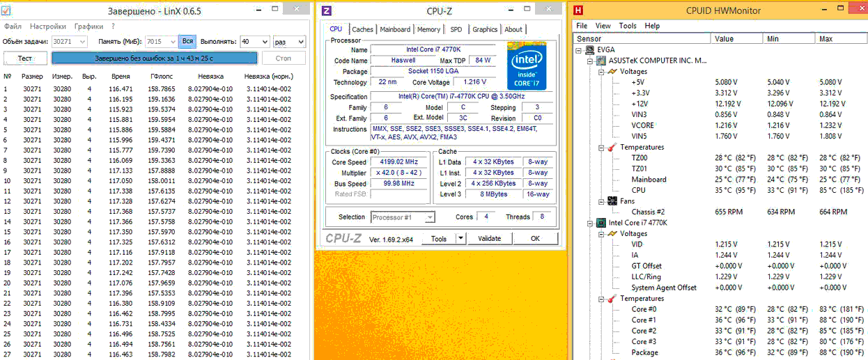
Task: Open the 'Настройки' menu in LinX
Action: (x=48, y=26)
